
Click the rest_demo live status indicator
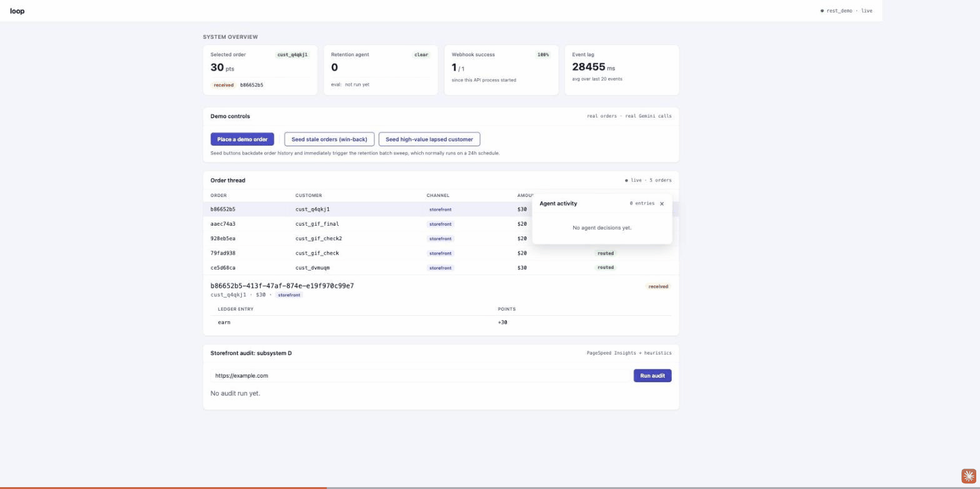click(x=846, y=11)
